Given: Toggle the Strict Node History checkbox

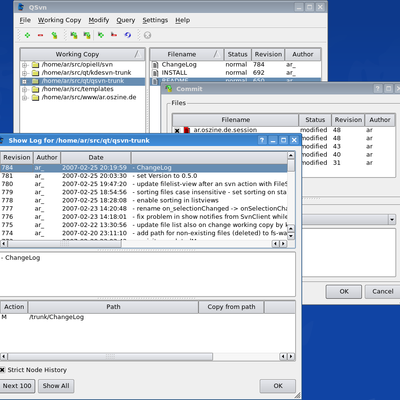Looking at the screenshot, I should [x=2, y=370].
